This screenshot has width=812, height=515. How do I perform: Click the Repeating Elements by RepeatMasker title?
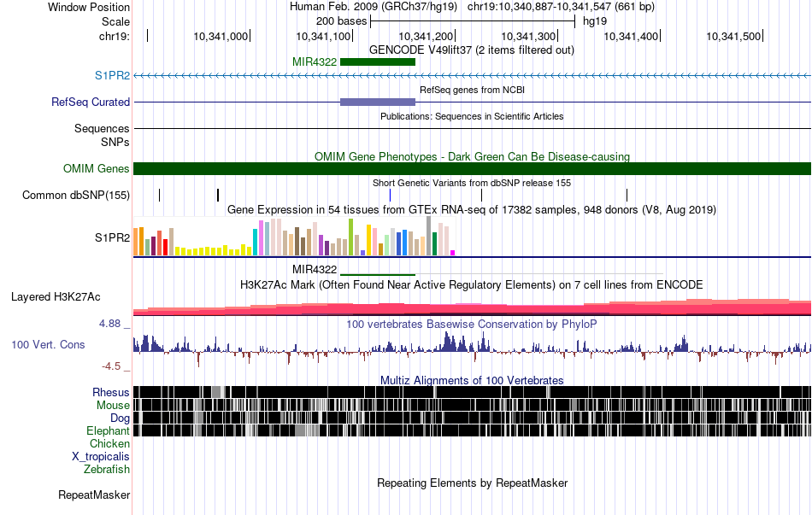click(x=473, y=483)
